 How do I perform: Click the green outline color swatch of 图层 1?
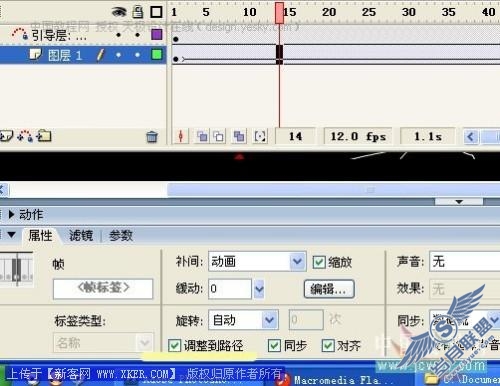coord(156,54)
